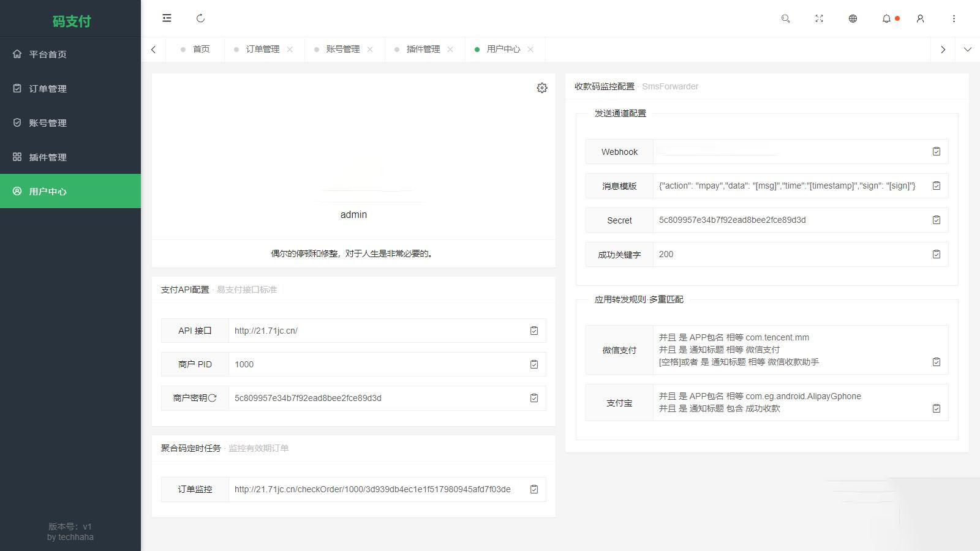Copy the 订单监控 URL
The width and height of the screenshot is (980, 551).
coord(534,489)
